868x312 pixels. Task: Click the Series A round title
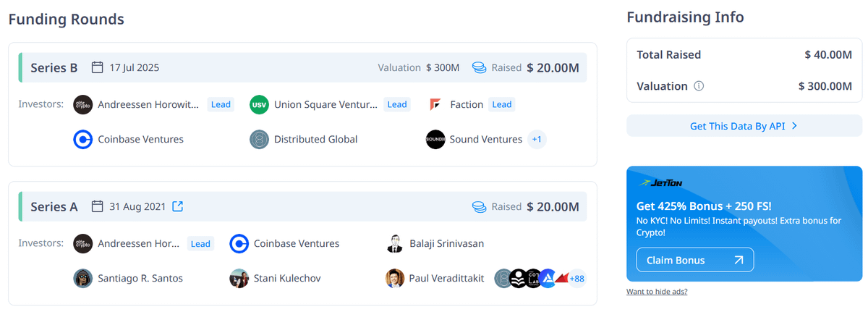click(x=54, y=206)
